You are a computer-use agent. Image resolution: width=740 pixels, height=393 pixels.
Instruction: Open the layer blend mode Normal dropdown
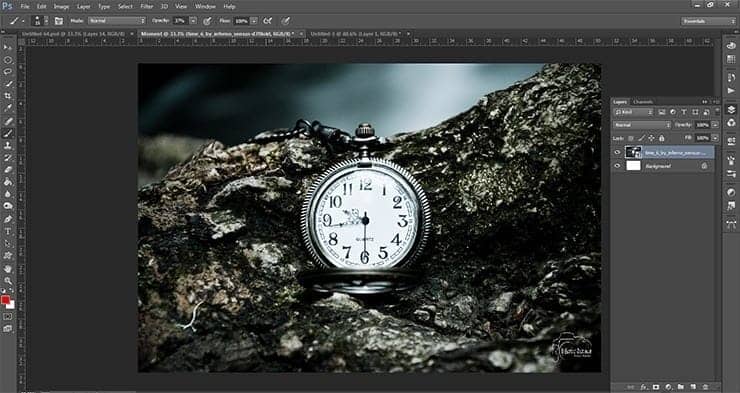pyautogui.click(x=642, y=125)
